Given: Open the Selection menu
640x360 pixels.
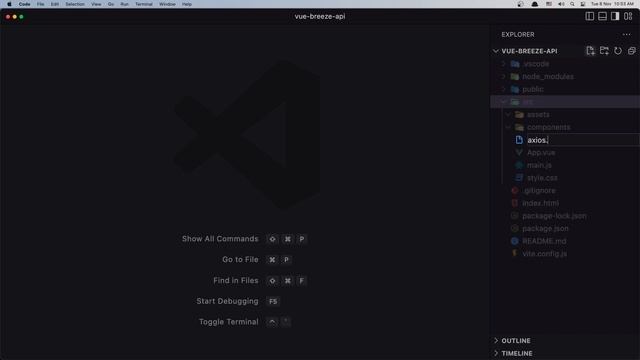Looking at the screenshot, I should 75,4.
